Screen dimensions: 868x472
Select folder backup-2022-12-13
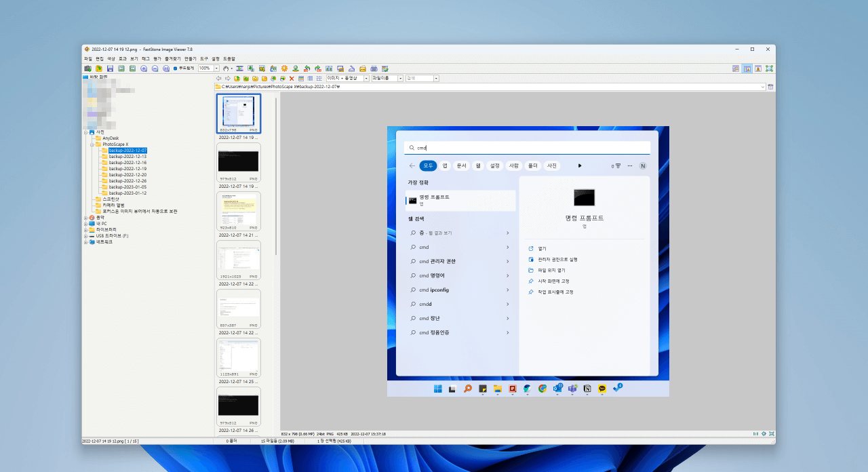[127, 157]
